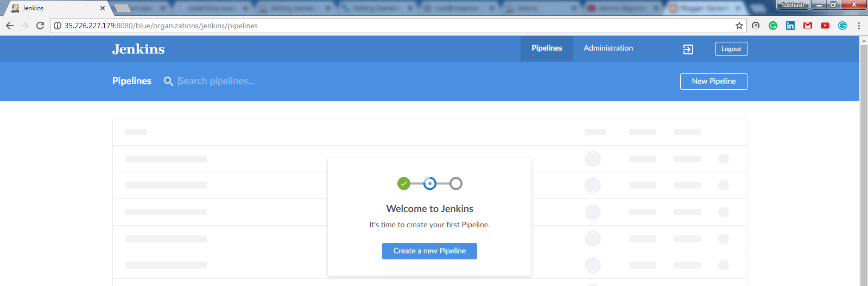The width and height of the screenshot is (868, 286).
Task: Click the blue current step icon
Action: (430, 184)
